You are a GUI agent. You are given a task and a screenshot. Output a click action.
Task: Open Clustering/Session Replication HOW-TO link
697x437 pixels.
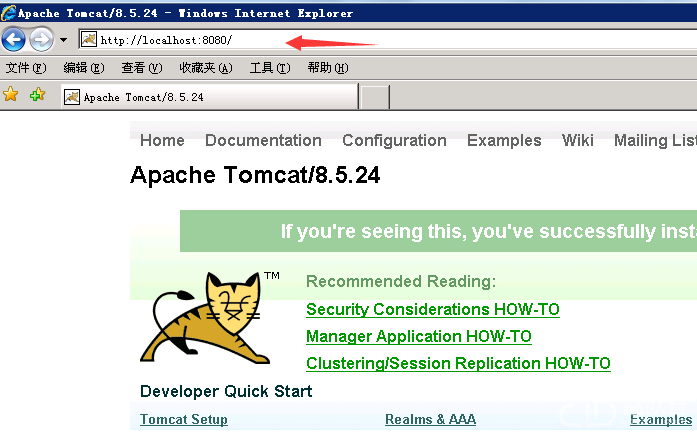pos(458,364)
